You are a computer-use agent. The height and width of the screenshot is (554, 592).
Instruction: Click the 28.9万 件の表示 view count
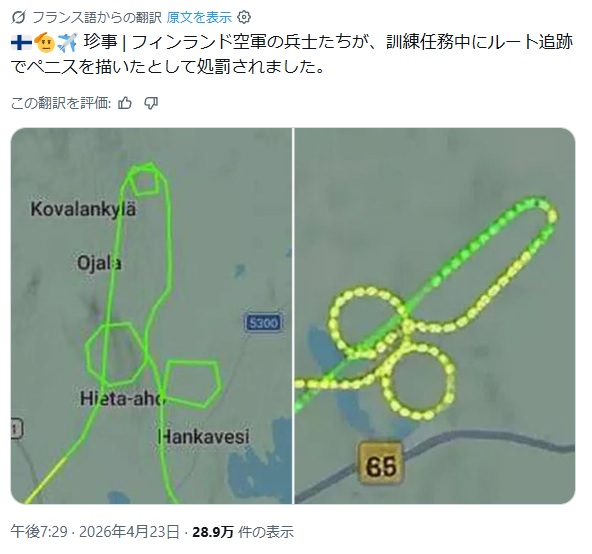[243, 532]
